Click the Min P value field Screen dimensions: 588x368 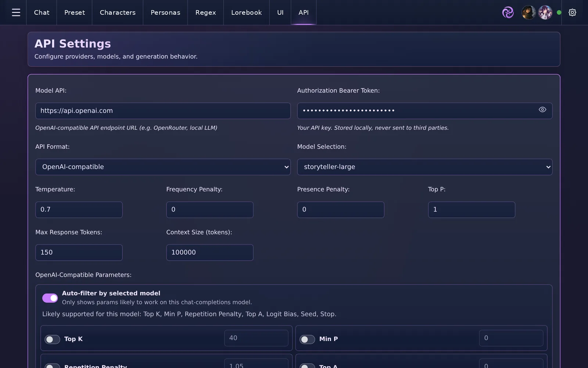(x=511, y=338)
